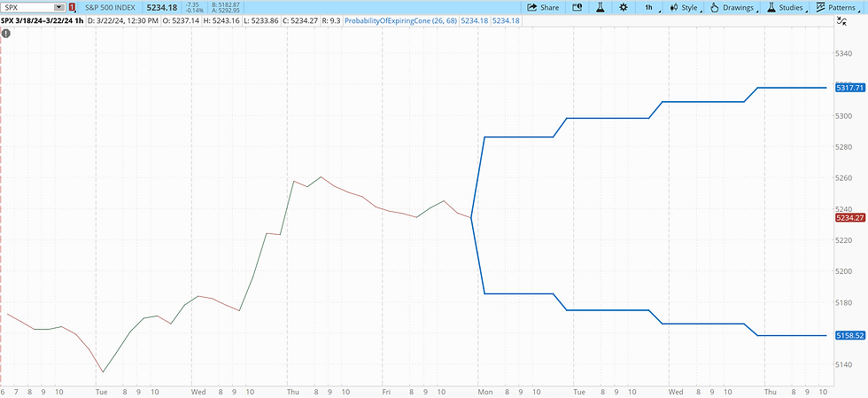Click the R: 9.3 range value
This screenshot has width=868, height=398.
coord(331,20)
